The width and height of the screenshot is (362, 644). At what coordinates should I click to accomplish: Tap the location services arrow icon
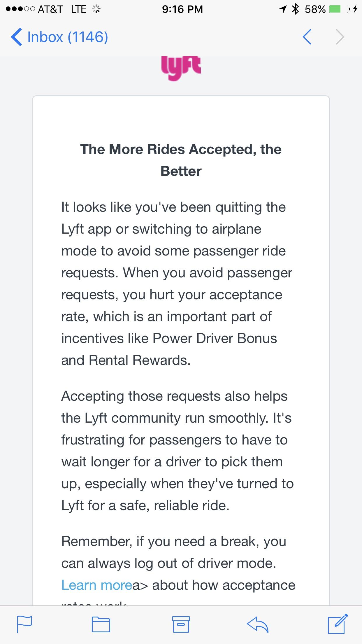coord(282,9)
